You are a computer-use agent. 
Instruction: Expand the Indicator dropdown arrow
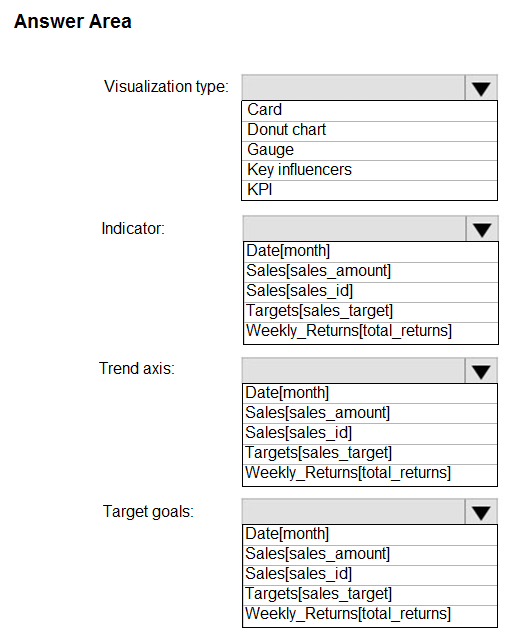[x=482, y=229]
